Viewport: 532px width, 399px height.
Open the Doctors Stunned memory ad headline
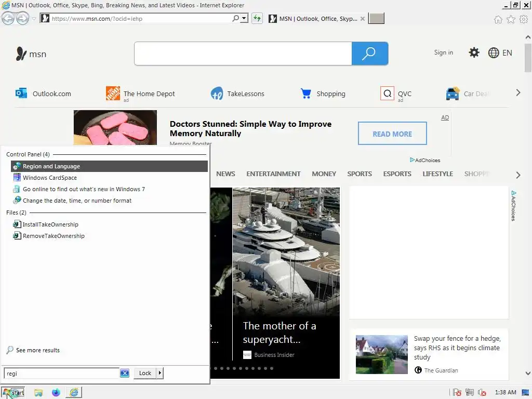coord(250,129)
